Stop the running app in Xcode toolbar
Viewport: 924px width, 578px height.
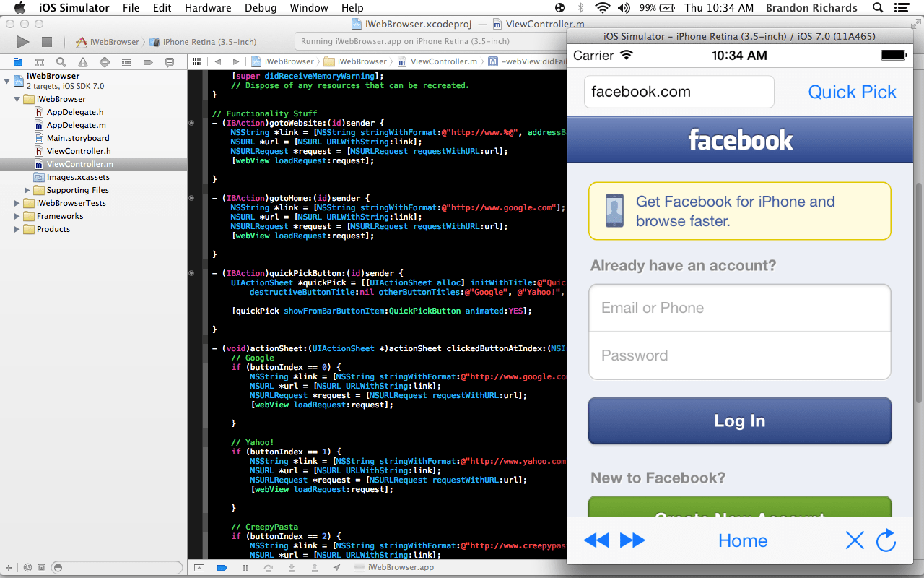pos(47,42)
